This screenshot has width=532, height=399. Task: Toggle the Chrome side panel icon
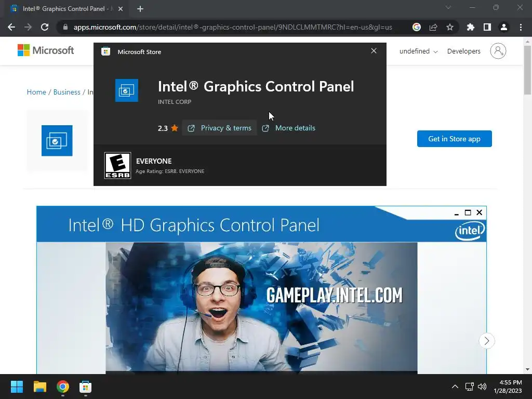(487, 27)
